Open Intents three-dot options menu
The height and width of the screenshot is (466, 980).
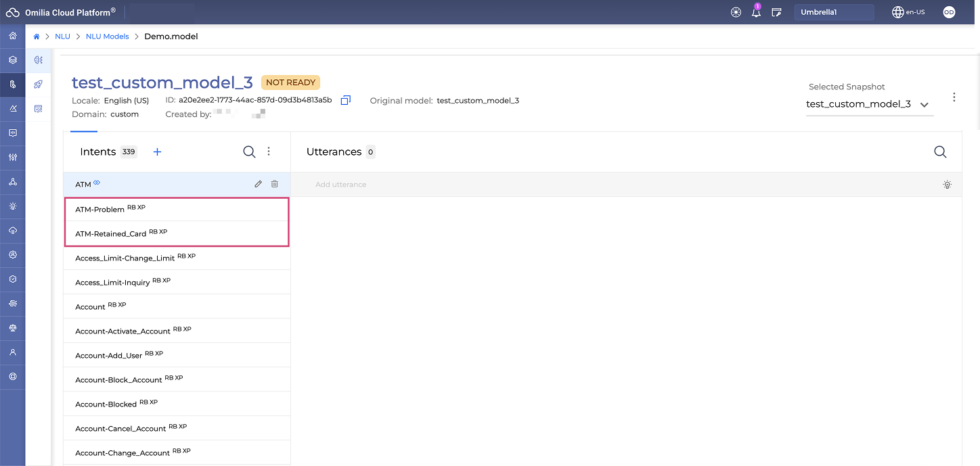point(269,152)
